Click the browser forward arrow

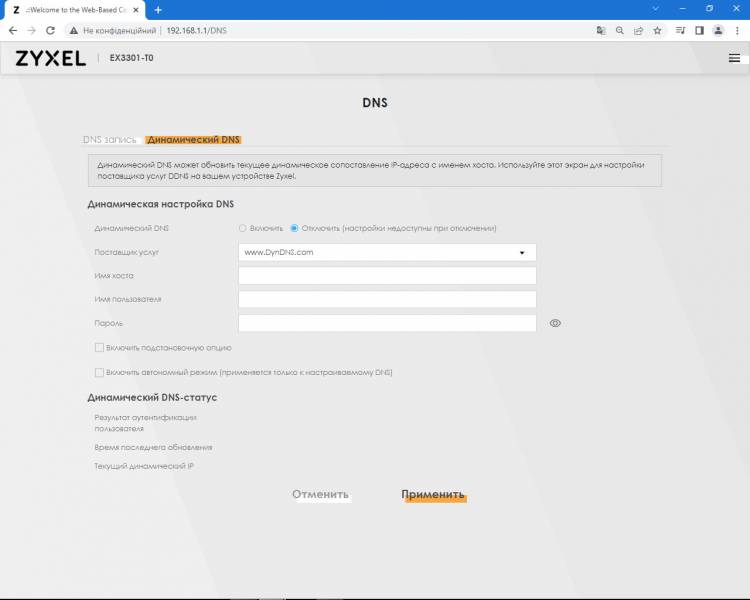pos(32,31)
